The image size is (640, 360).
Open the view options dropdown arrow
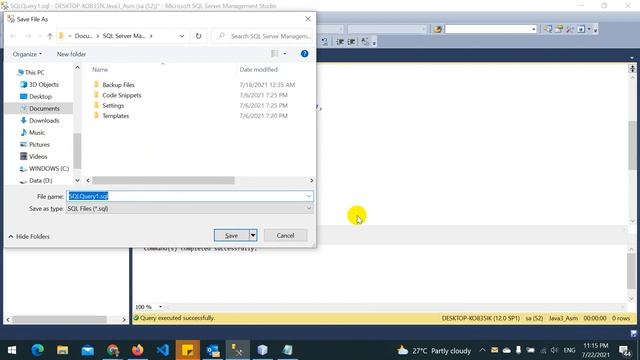[285, 54]
